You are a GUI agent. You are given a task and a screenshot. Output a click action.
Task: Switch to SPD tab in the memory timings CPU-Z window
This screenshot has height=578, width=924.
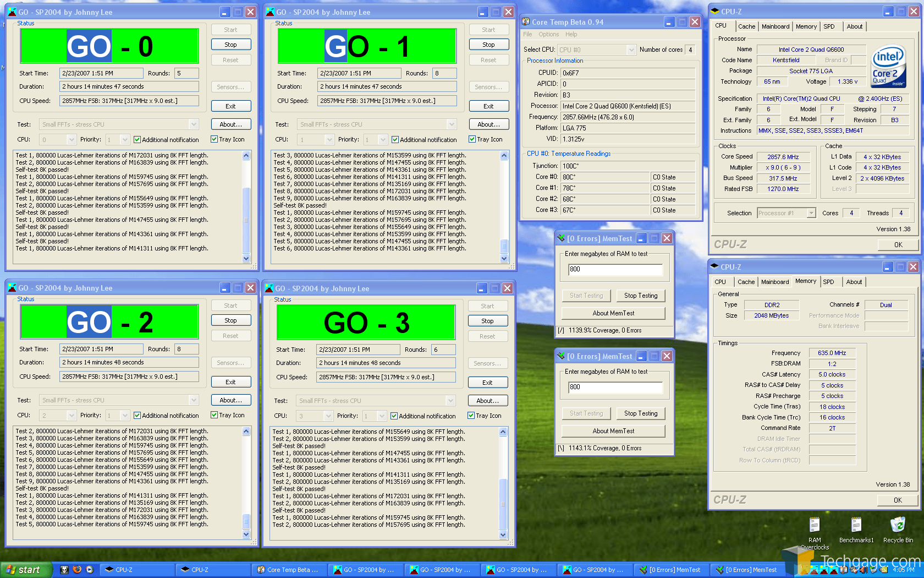tap(828, 282)
